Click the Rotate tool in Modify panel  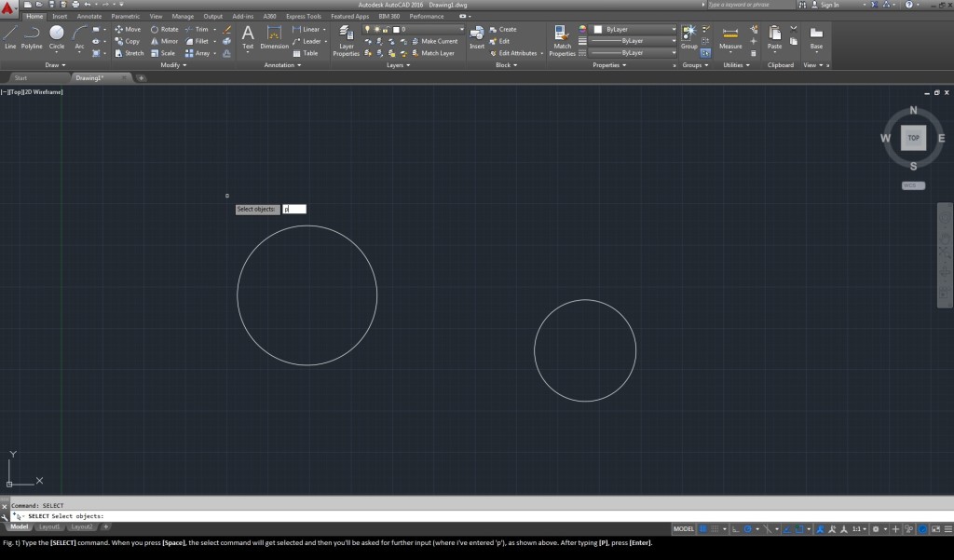point(164,29)
